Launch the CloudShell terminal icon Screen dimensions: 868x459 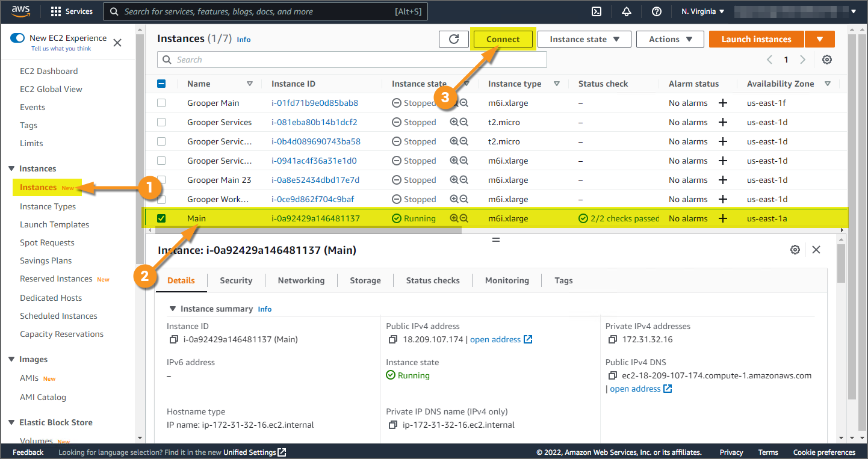pos(597,11)
